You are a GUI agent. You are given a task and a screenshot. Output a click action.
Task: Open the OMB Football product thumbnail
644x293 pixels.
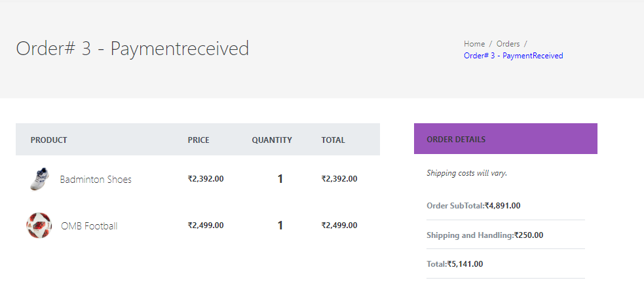pos(39,225)
